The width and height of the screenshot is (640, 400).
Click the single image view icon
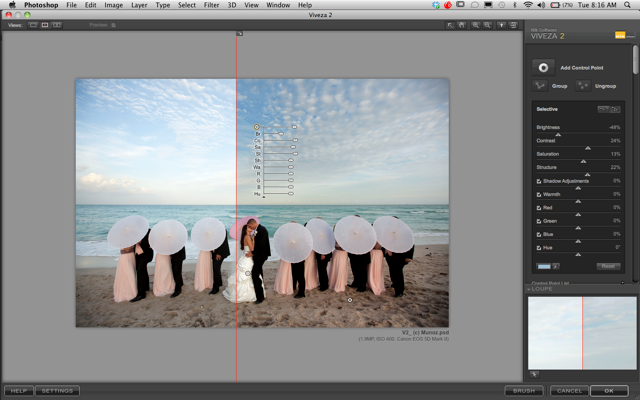tap(33, 25)
